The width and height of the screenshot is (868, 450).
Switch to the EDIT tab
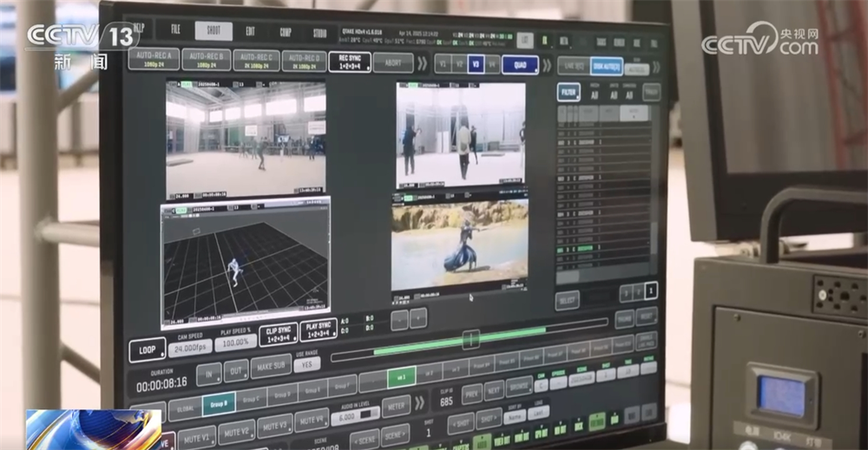tap(250, 32)
